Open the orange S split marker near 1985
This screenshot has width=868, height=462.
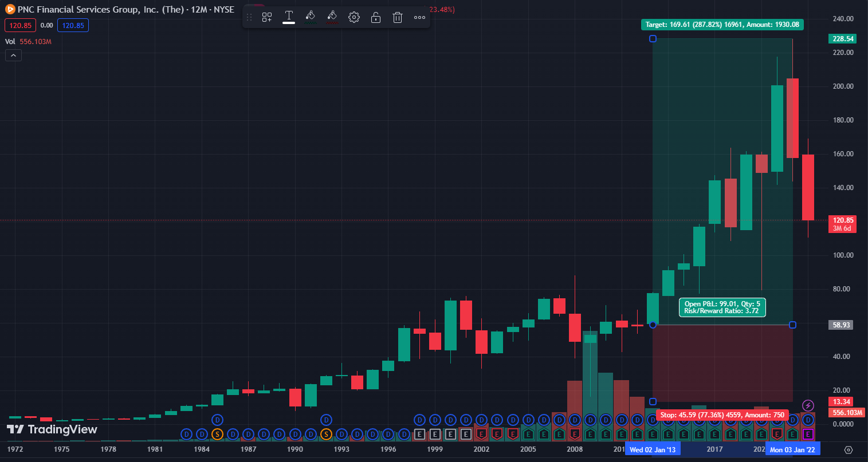click(217, 435)
